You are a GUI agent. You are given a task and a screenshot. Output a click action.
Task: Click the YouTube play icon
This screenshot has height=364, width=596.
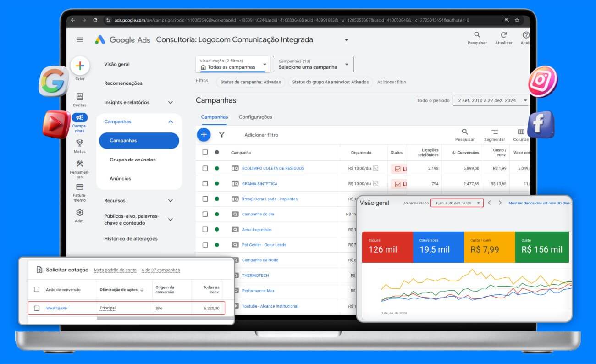pos(56,124)
